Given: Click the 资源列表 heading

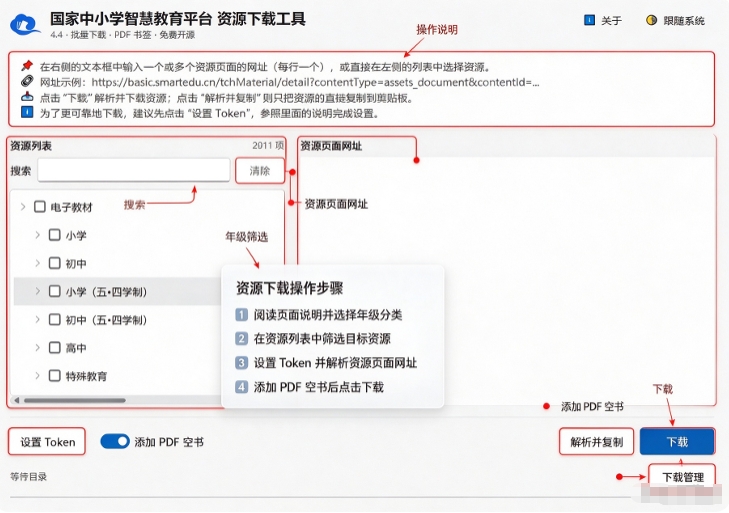Looking at the screenshot, I should 31,146.
